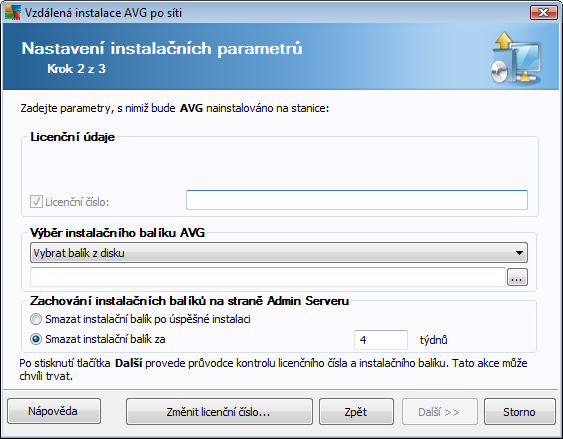The width and height of the screenshot is (563, 439).
Task: Cancel the wizard with Storno
Action: click(520, 411)
